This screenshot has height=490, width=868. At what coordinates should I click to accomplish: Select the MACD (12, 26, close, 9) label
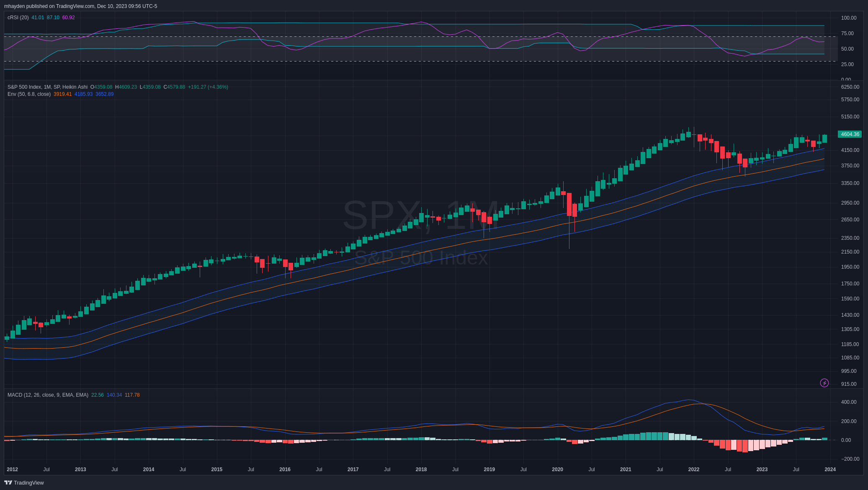click(48, 395)
